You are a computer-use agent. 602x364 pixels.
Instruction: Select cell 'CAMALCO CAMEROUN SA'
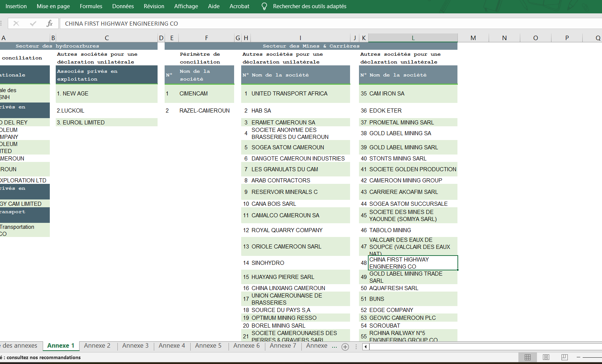click(x=300, y=215)
